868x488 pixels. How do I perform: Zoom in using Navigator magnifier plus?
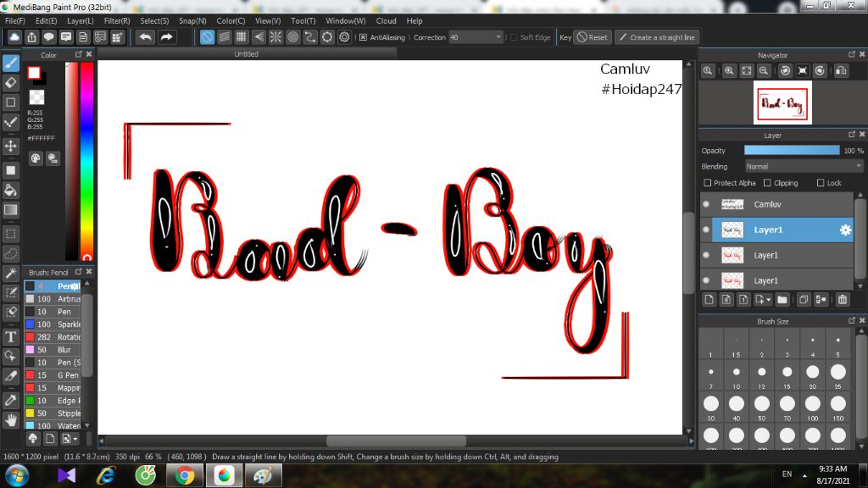pyautogui.click(x=729, y=71)
